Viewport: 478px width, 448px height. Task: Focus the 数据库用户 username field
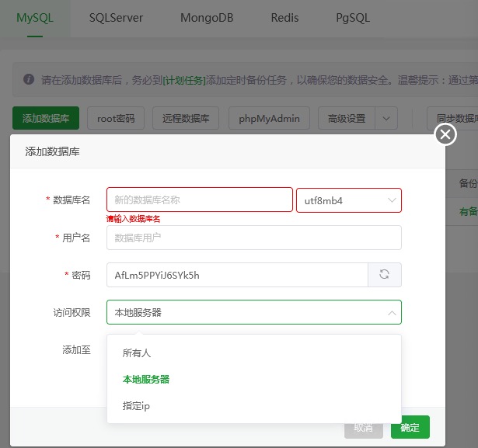[x=254, y=238]
